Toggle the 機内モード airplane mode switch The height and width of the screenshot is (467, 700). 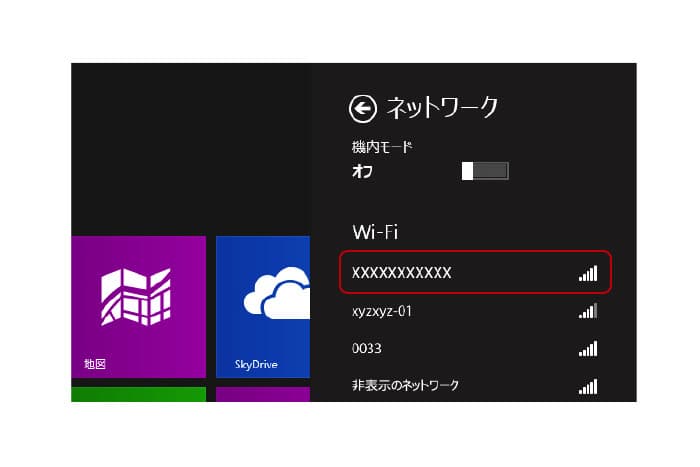point(485,171)
